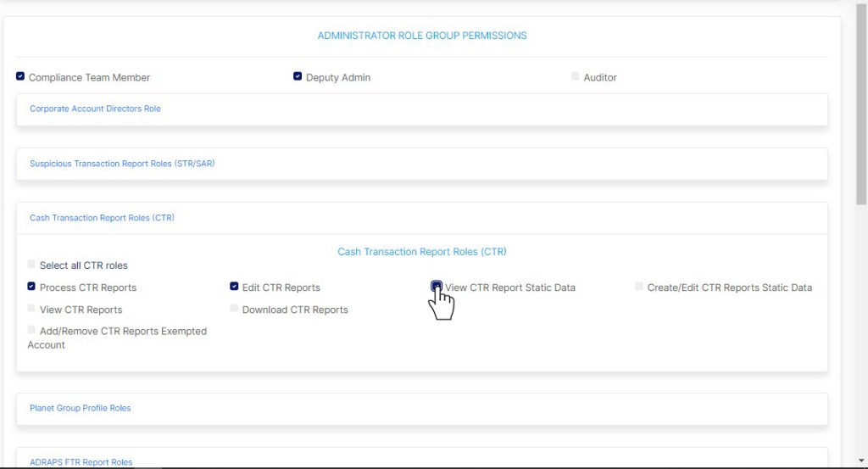Check Add/Remove CTR Reports Exempted Account
The image size is (868, 469).
[x=32, y=330]
